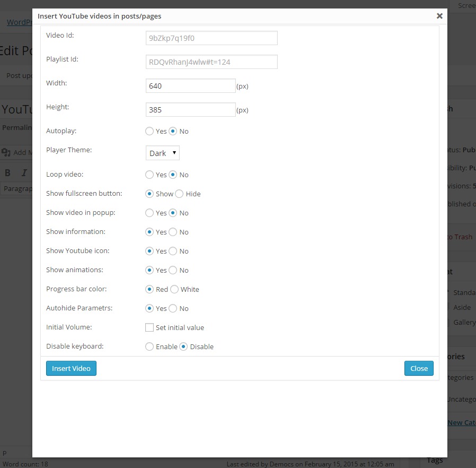Set Autoplay to Yes
The width and height of the screenshot is (476, 468).
tap(149, 131)
